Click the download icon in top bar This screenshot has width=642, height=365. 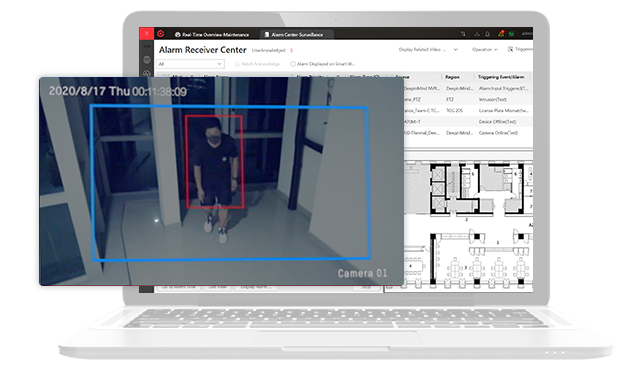pyautogui.click(x=477, y=34)
